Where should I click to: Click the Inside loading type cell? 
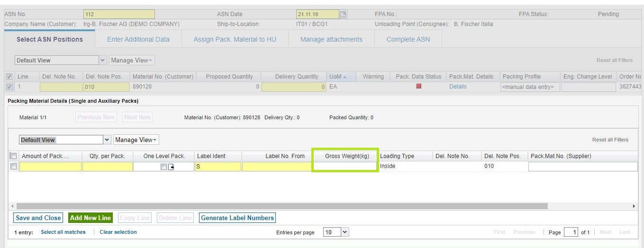tap(388, 166)
